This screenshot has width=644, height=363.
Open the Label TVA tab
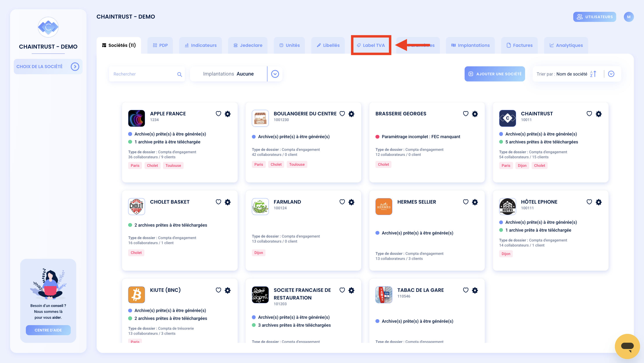click(x=371, y=45)
